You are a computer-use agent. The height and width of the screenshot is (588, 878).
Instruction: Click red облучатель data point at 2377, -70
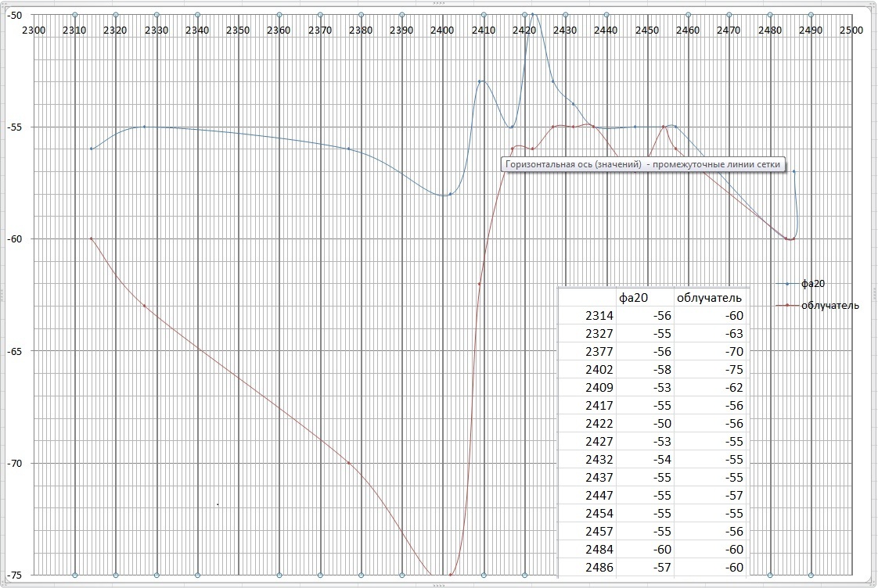point(348,463)
